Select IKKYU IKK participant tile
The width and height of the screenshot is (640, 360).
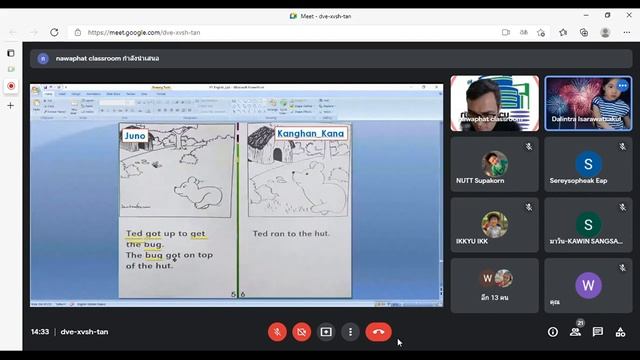495,225
